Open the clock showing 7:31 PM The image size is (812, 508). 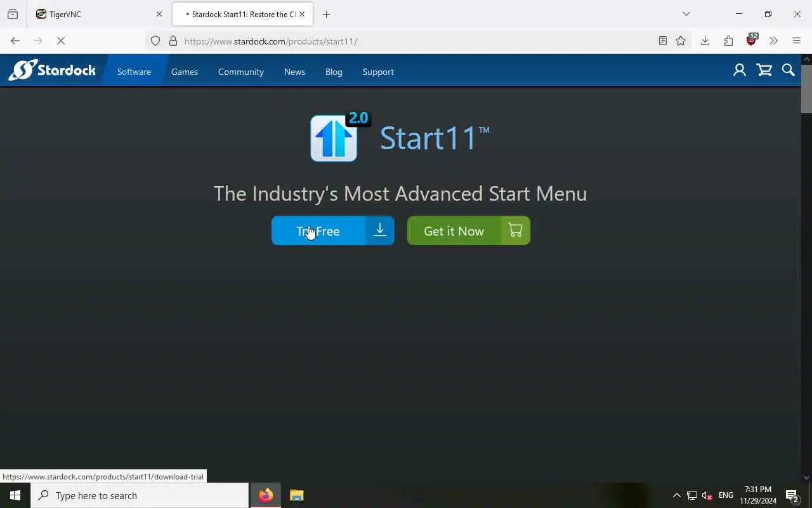pyautogui.click(x=758, y=495)
